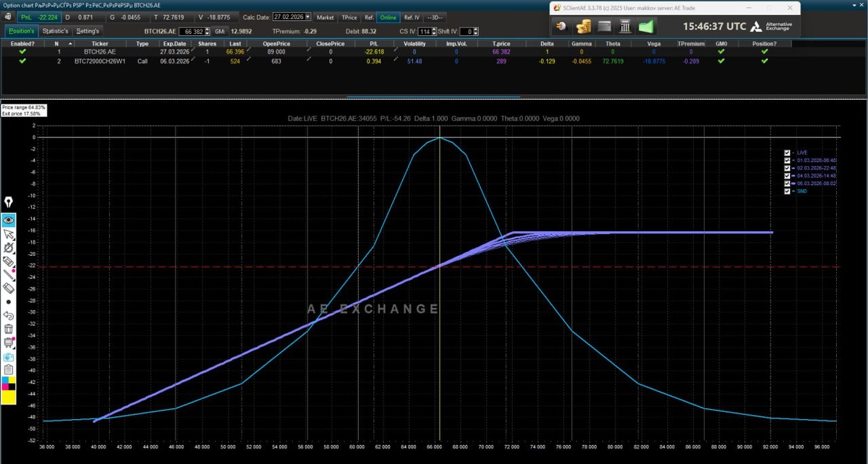Select the arrow cursor tool

(9, 233)
